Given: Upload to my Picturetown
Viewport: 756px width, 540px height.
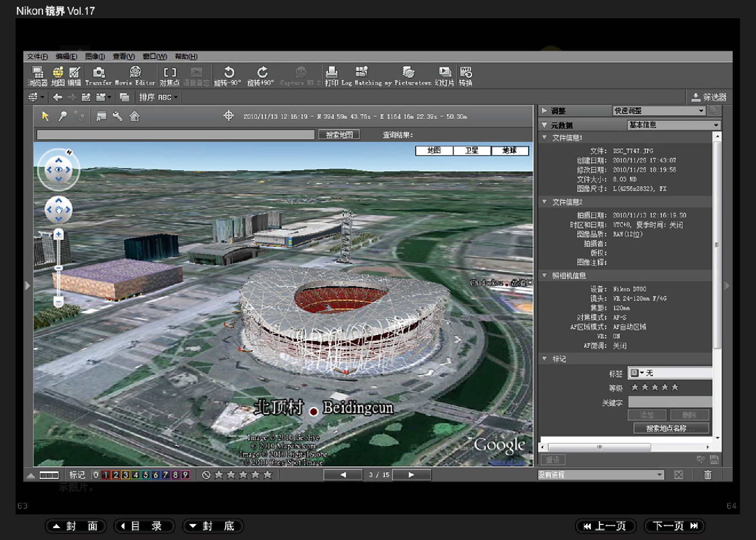Looking at the screenshot, I should coord(408,76).
